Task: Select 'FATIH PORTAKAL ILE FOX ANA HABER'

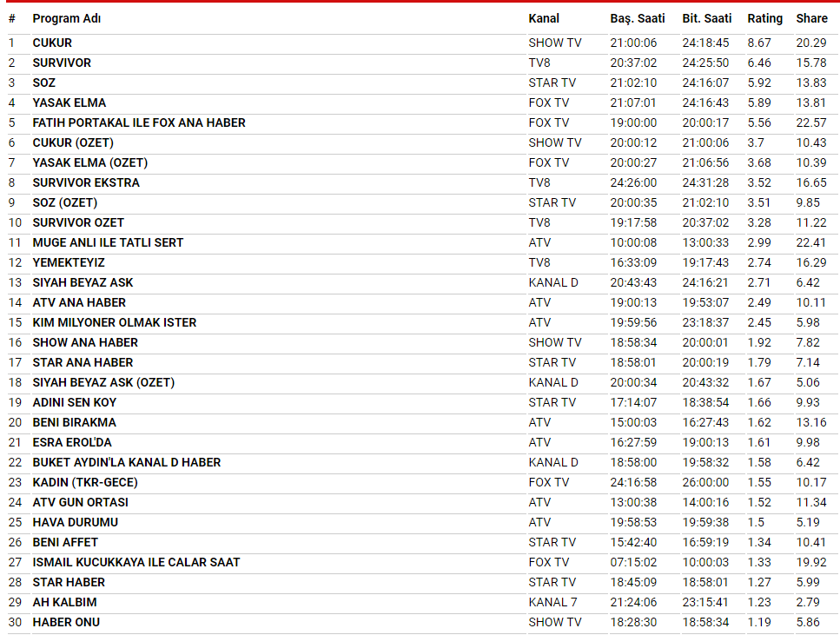Action: click(x=139, y=122)
